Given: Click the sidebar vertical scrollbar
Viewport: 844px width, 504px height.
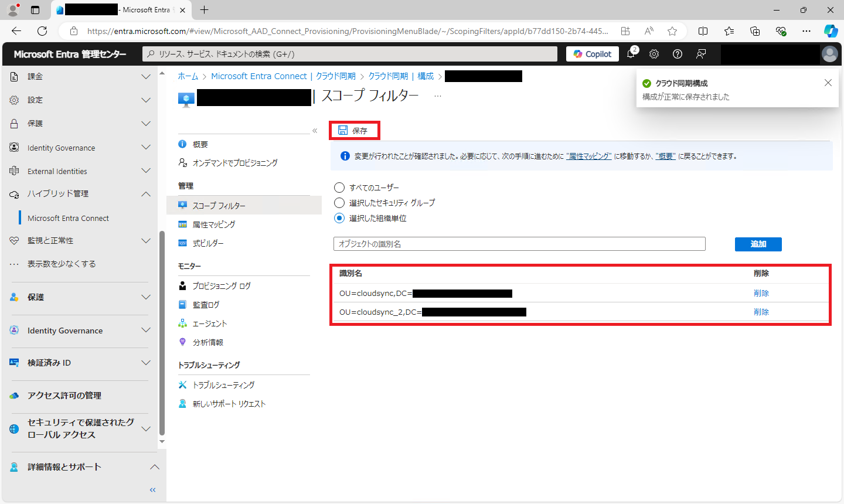Looking at the screenshot, I should (x=162, y=334).
